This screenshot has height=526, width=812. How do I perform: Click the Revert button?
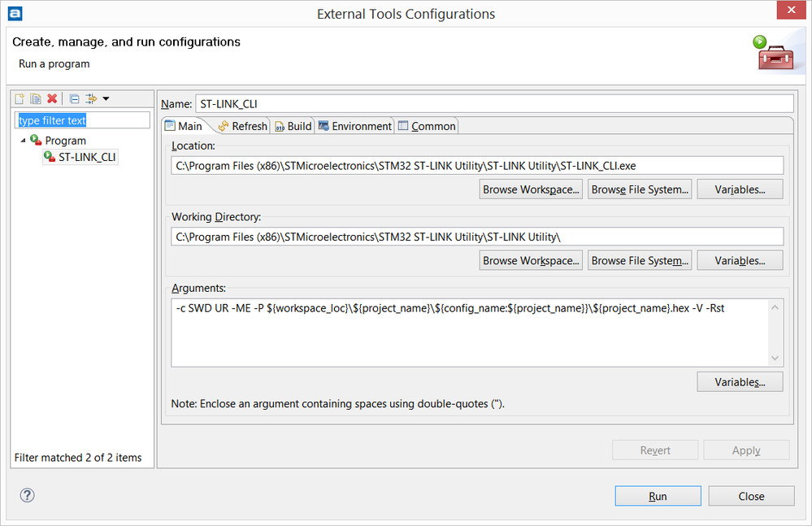click(x=655, y=450)
